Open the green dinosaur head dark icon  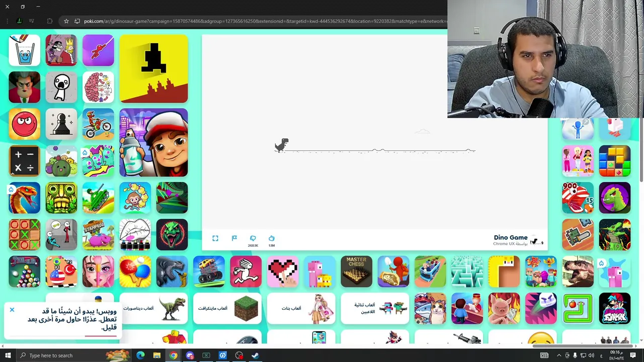click(x=172, y=235)
